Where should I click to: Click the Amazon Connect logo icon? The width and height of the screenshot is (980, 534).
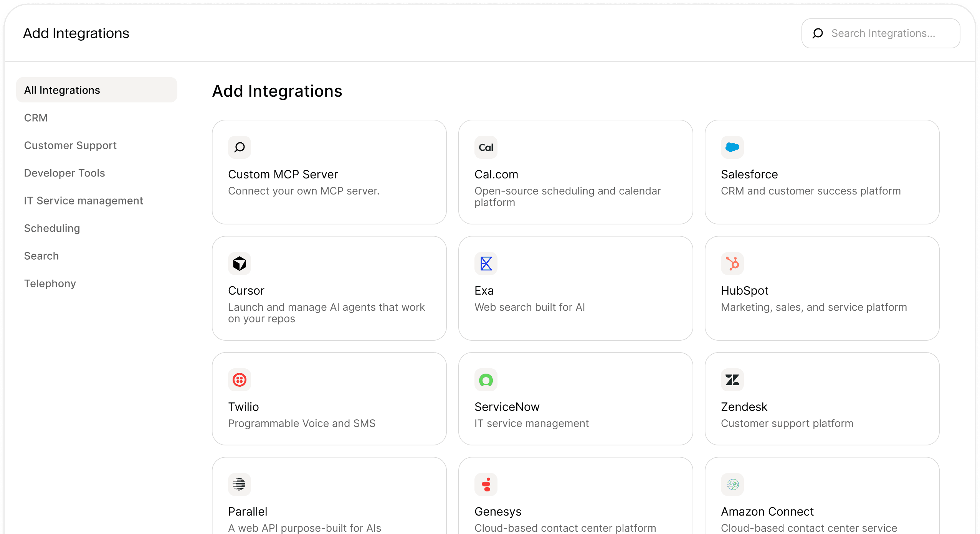732,485
